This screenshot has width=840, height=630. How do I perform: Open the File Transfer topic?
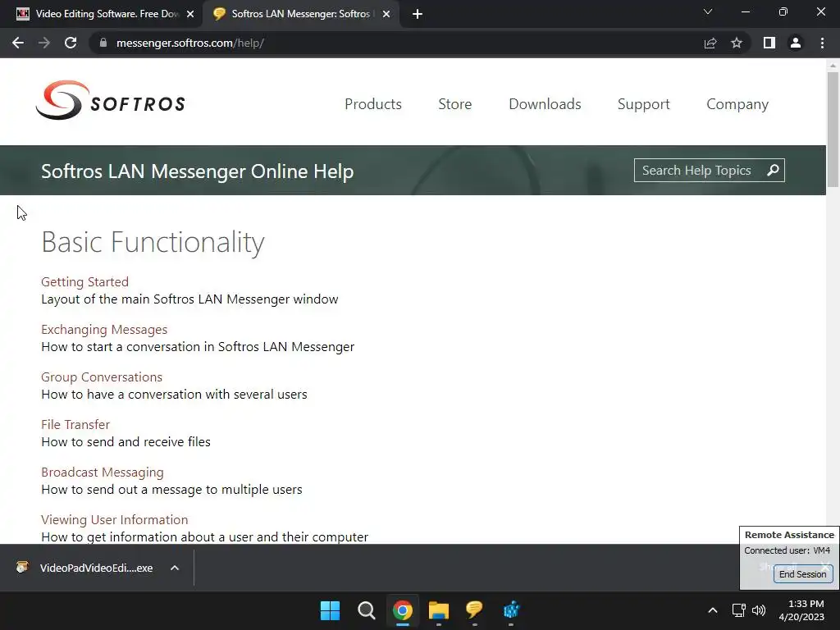75,424
